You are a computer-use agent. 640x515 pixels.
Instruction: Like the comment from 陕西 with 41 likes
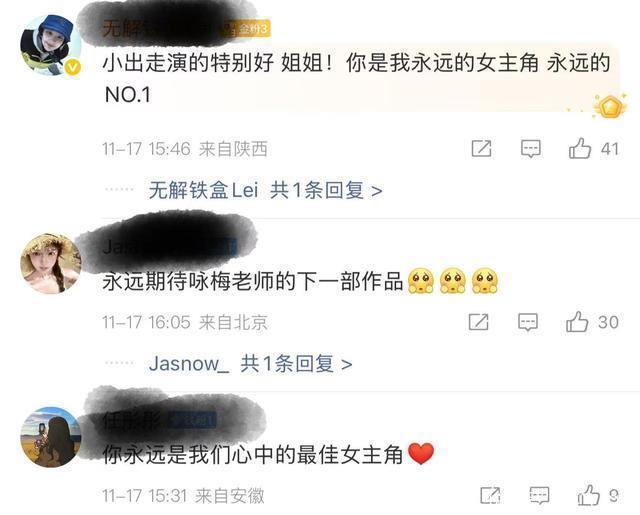[x=580, y=148]
